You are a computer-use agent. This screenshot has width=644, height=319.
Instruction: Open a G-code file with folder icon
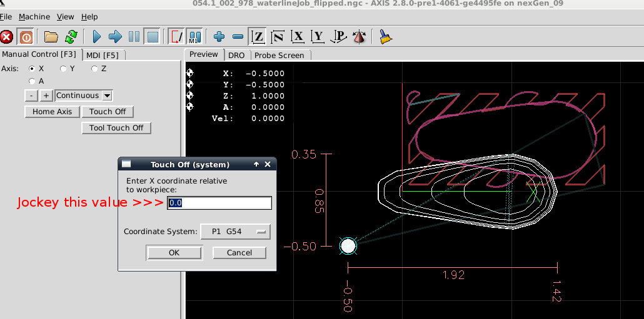(51, 37)
